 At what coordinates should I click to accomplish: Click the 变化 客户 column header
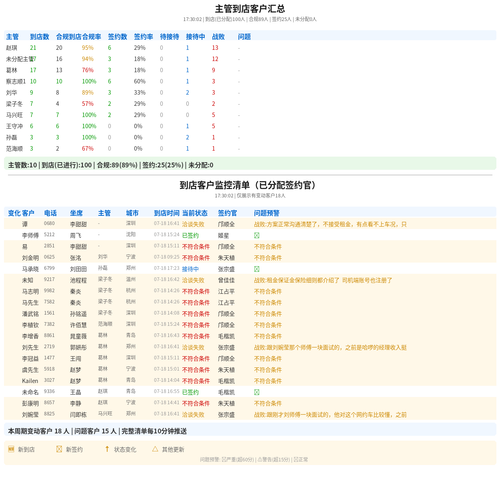pos(21,213)
